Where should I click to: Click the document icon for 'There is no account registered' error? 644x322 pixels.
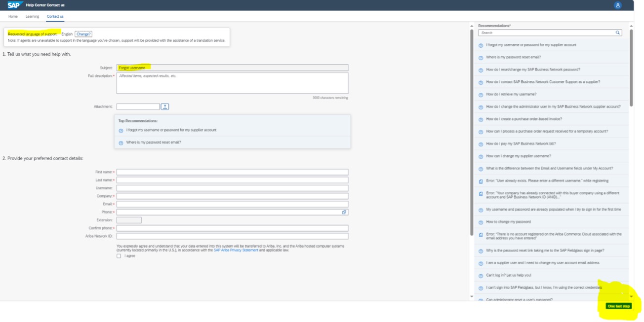[x=481, y=235]
